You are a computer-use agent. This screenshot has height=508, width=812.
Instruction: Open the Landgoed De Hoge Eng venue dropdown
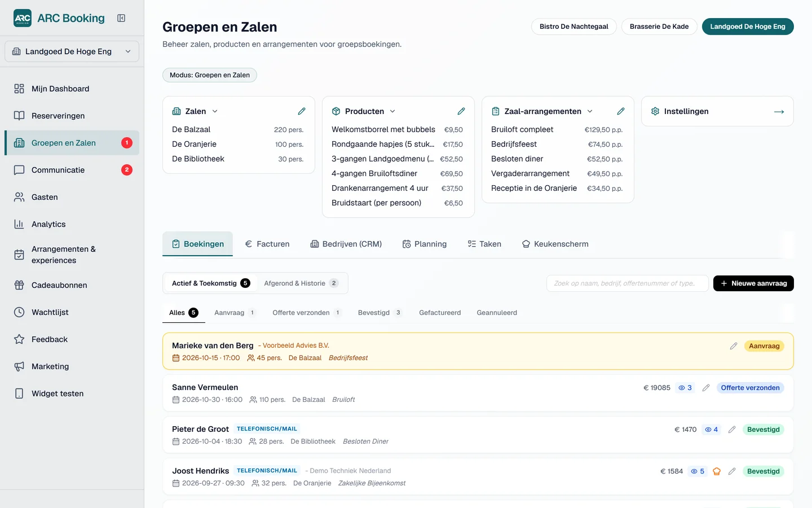(72, 51)
